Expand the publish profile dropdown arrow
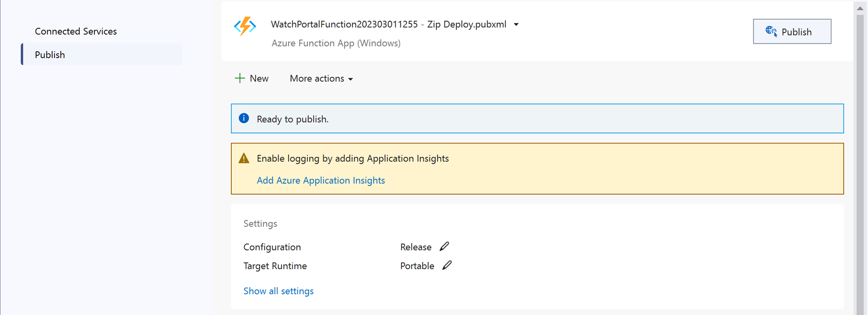This screenshot has width=868, height=315. (x=516, y=24)
